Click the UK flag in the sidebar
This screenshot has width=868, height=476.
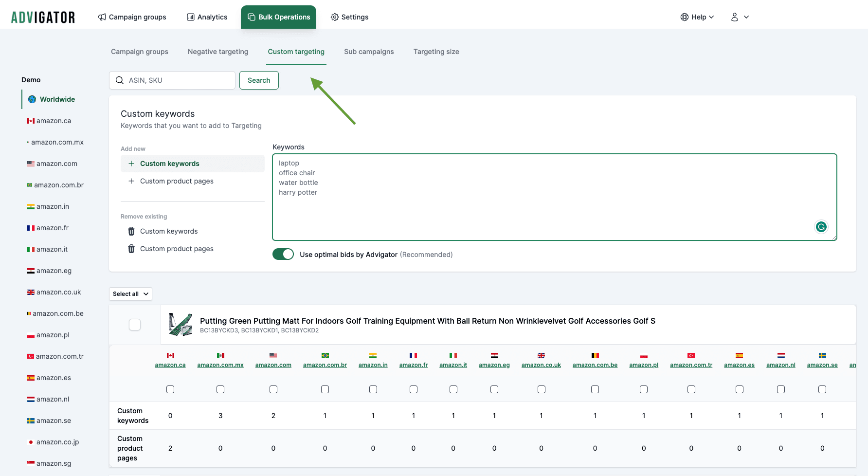click(x=31, y=292)
